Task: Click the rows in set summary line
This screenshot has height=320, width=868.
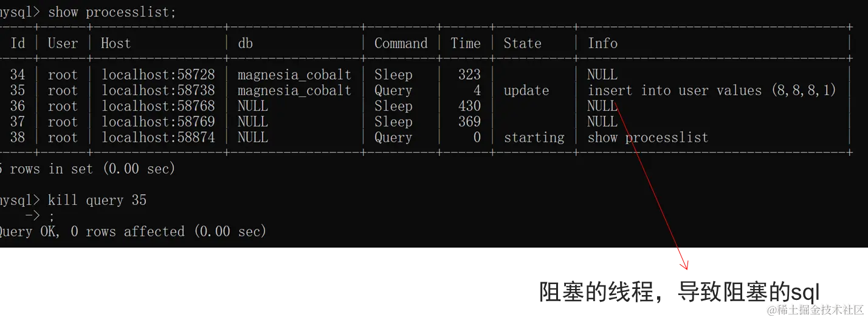Action: coord(88,169)
